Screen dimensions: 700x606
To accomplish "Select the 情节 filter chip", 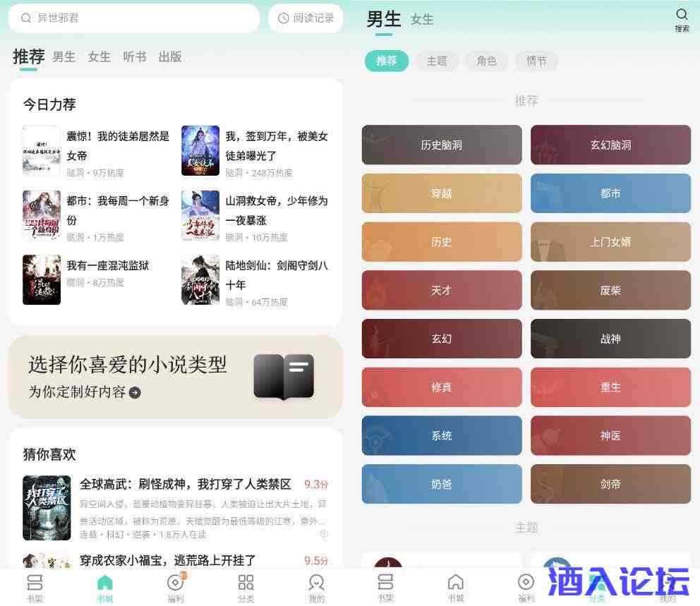I will [x=536, y=61].
